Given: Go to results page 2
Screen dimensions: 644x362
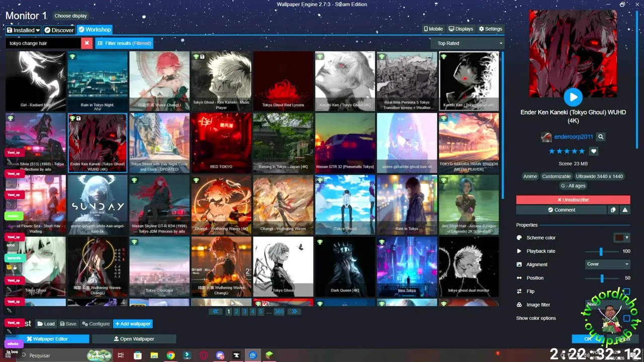Looking at the screenshot, I should coord(236,312).
